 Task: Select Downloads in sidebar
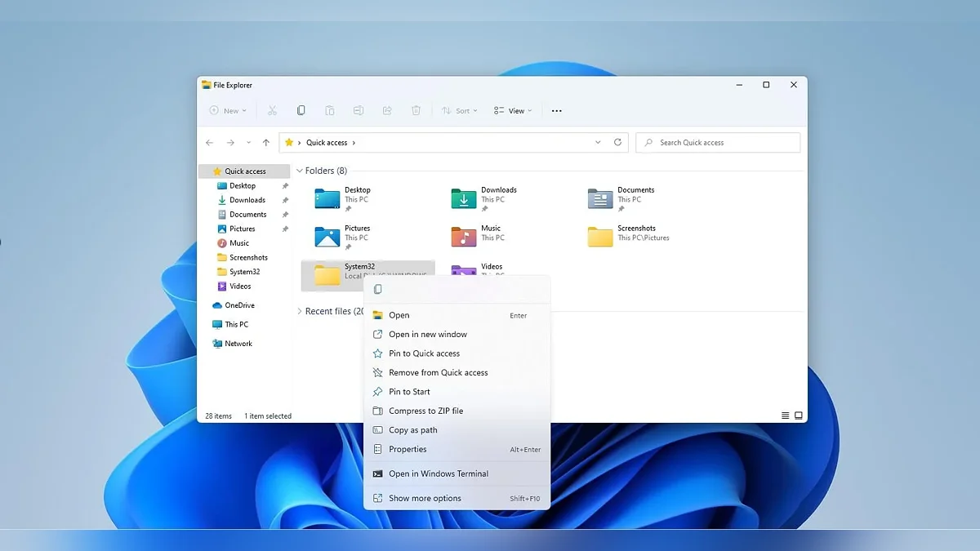click(245, 200)
